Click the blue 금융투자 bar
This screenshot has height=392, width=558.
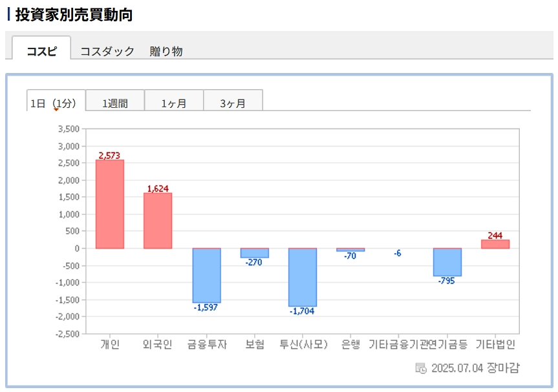pos(206,276)
